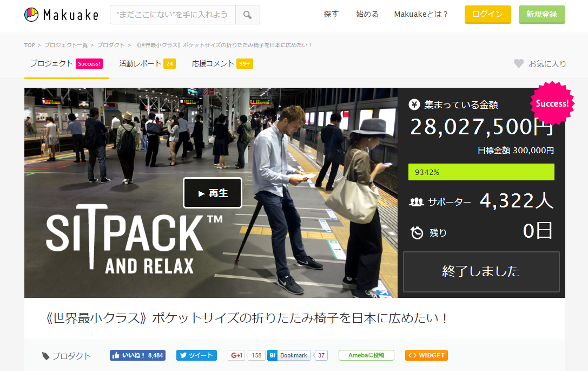Click the yen coin icon
Viewport: 588px width, 371px height.
pos(414,105)
